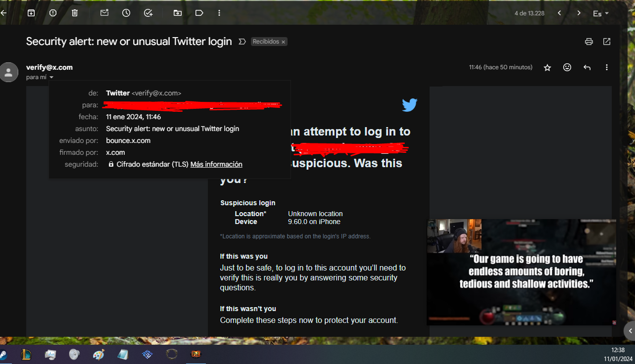Click the 'If this was you' heading
This screenshot has width=635, height=364.
click(244, 256)
